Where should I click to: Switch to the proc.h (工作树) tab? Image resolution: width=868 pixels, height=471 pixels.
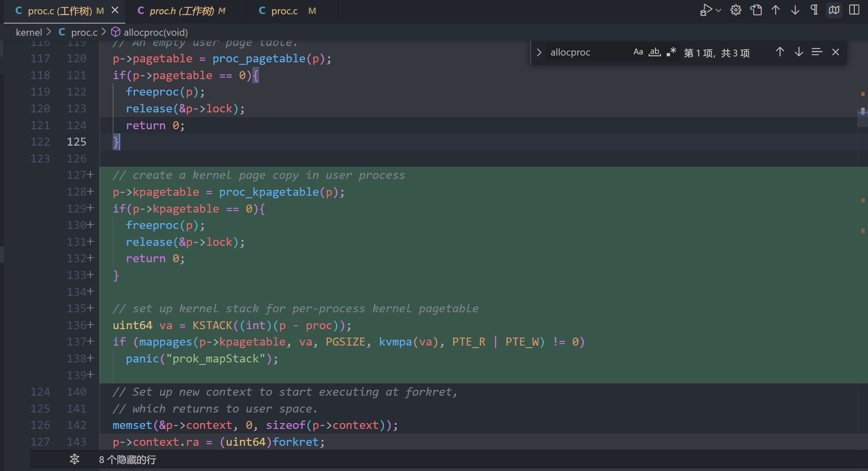182,11
